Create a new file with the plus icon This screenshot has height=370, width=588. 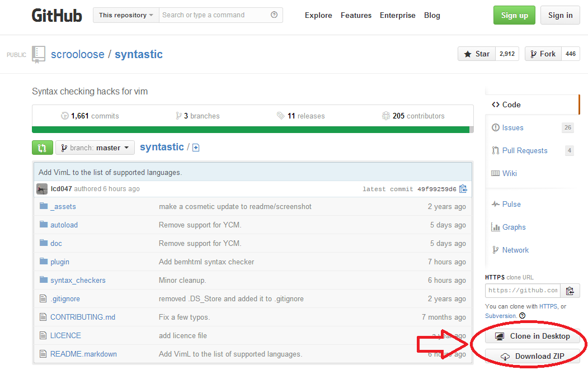pos(195,147)
